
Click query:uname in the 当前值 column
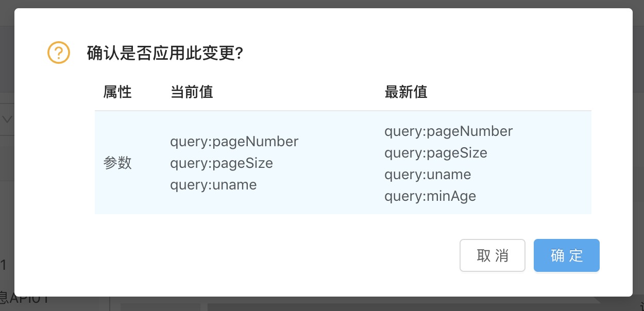pos(213,185)
